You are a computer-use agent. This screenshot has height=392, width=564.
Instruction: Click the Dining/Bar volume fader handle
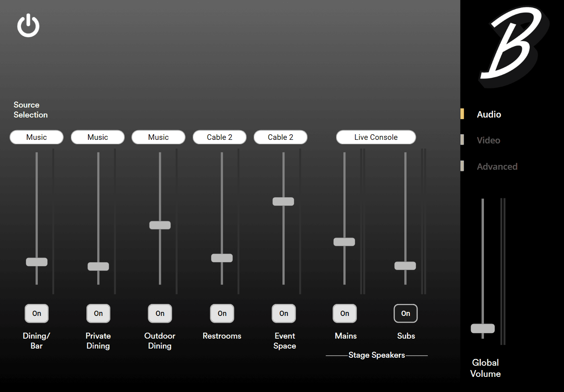tap(37, 262)
